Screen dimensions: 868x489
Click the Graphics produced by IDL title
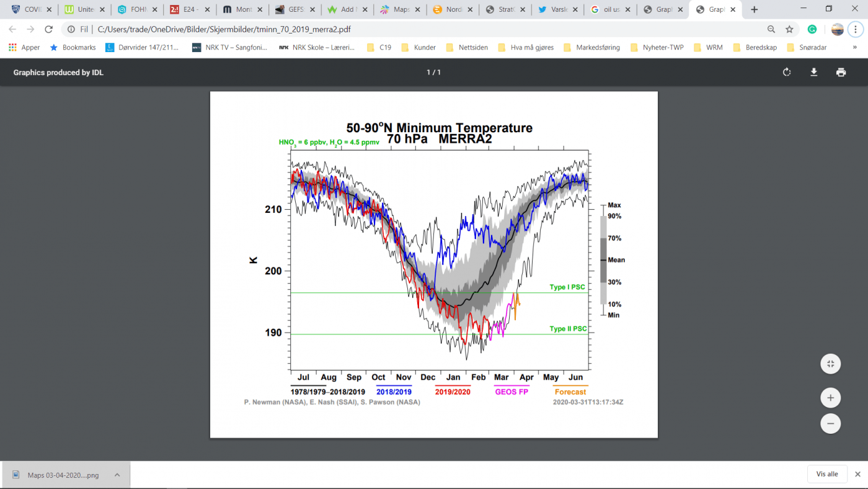[x=58, y=73]
